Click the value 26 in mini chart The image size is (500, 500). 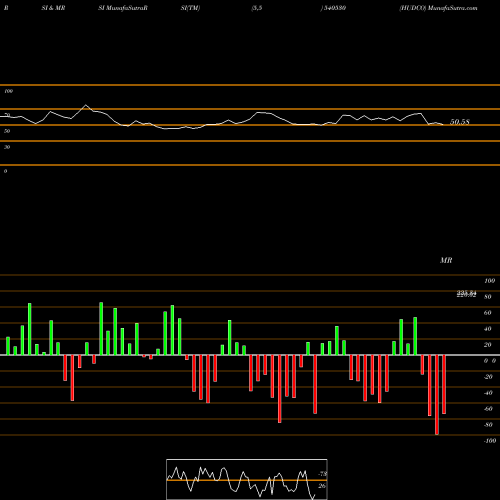[322, 486]
